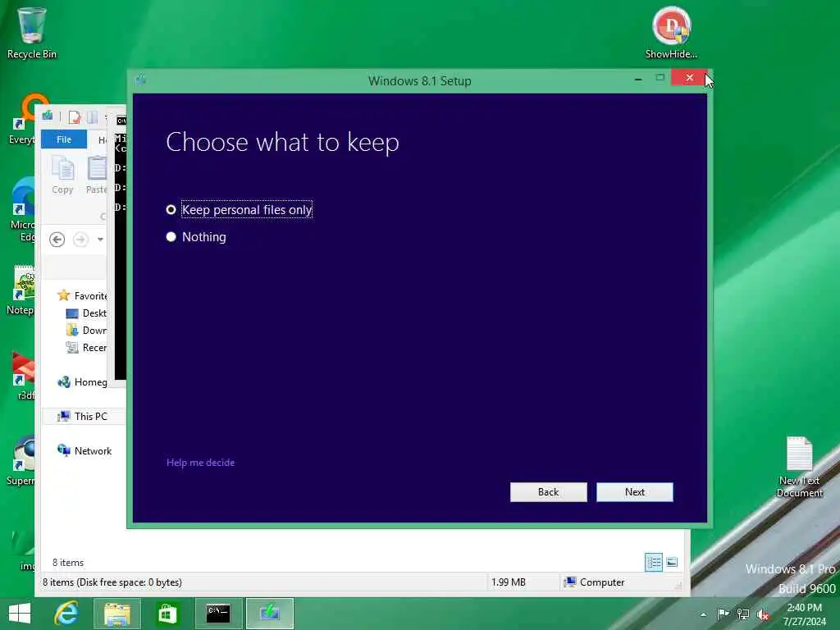Switch Explorer to large icons view
The width and height of the screenshot is (840, 630).
(672, 562)
